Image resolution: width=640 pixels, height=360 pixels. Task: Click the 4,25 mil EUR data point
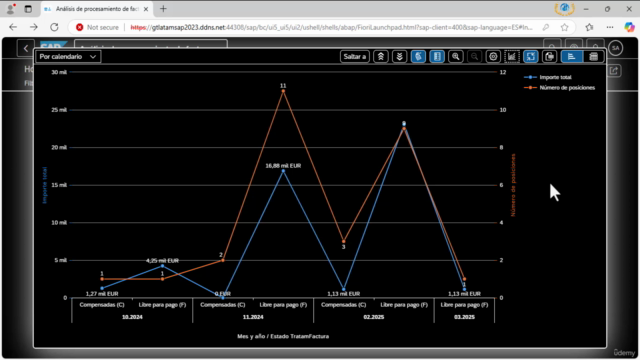(x=162, y=266)
